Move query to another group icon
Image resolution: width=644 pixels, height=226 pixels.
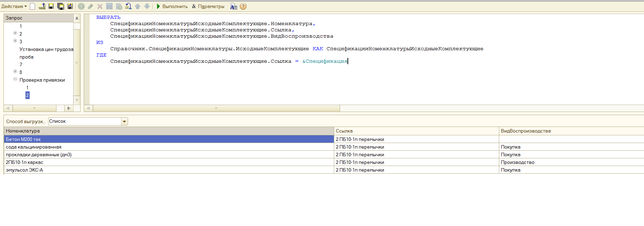pos(128,6)
